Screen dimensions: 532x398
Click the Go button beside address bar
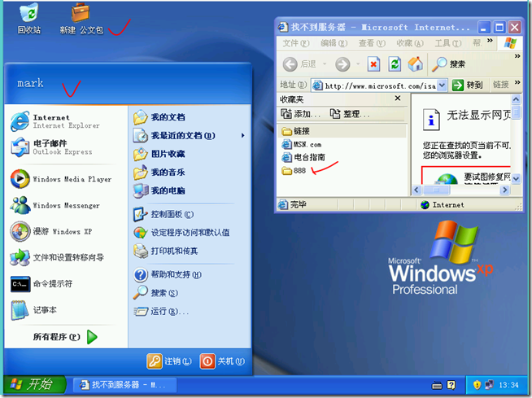pyautogui.click(x=468, y=85)
